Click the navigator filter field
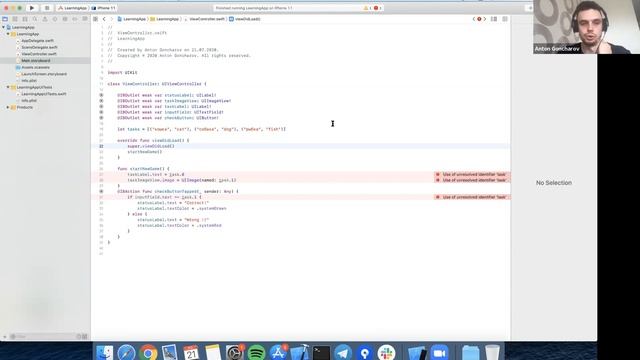This screenshot has height=360, width=640. [44, 337]
